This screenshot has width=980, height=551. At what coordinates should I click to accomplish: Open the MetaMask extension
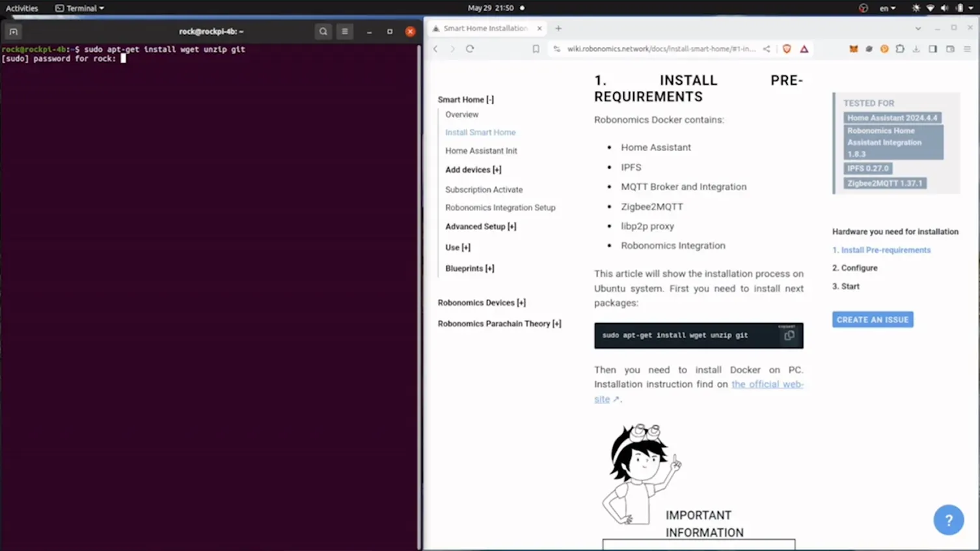tap(854, 48)
